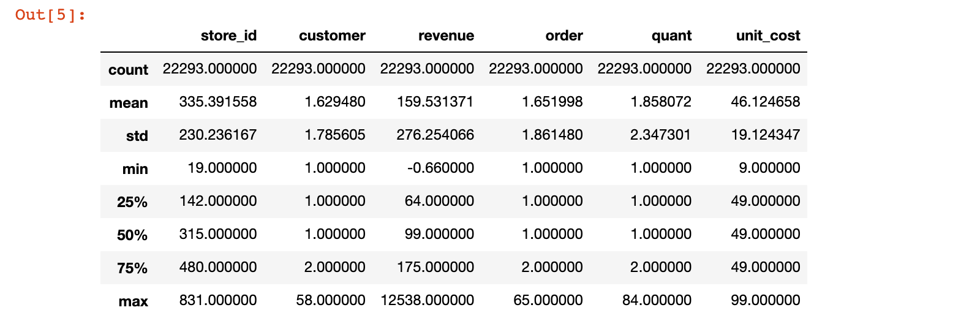
Task: Click the max quant value 84.000000
Action: click(x=657, y=300)
